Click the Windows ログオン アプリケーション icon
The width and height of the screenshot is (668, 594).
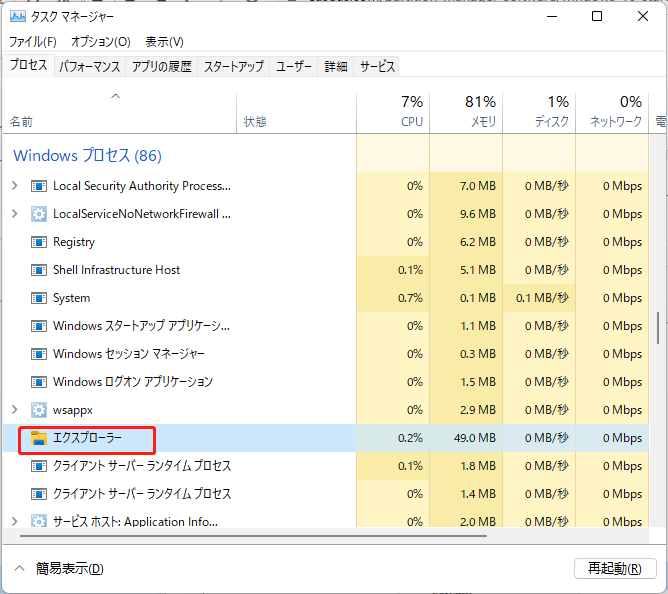tap(39, 382)
